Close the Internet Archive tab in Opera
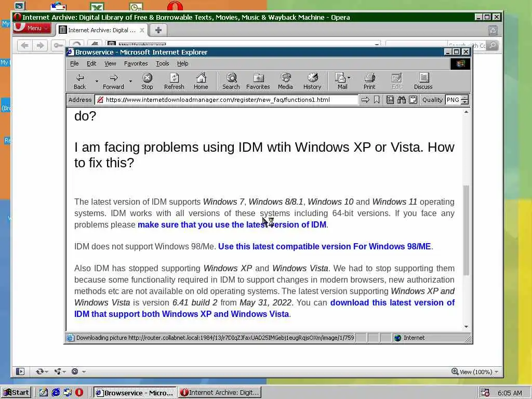 [x=142, y=30]
